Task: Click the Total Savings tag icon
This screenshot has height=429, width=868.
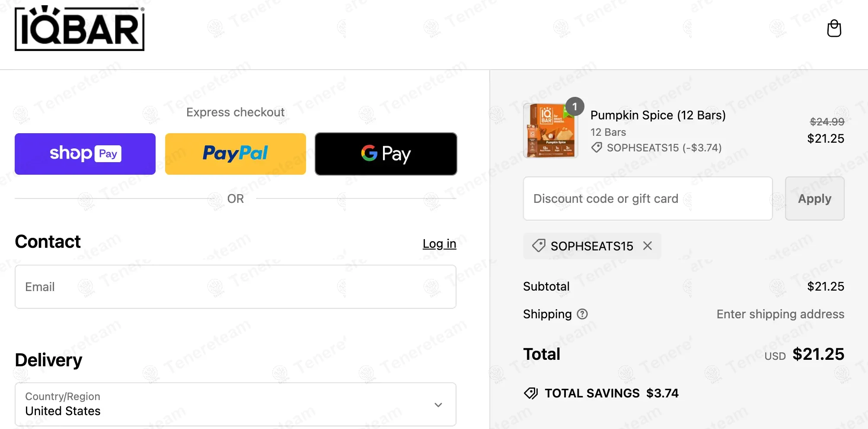Action: [x=531, y=393]
